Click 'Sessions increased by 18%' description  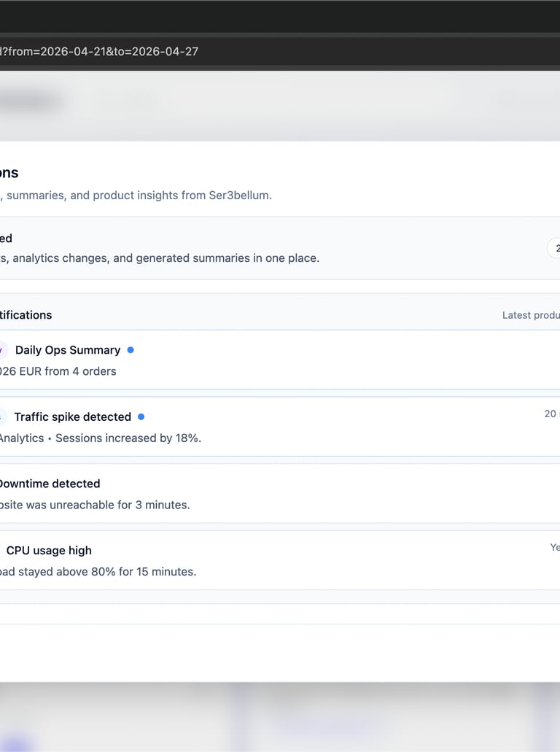coord(128,438)
